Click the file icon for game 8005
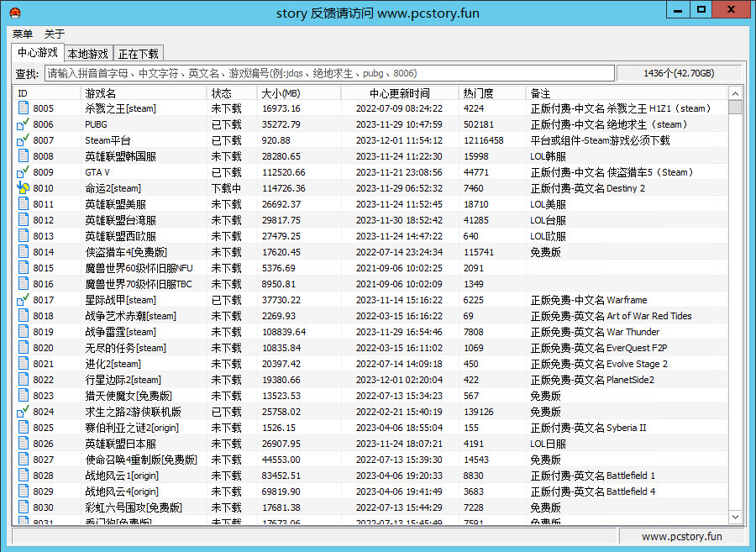Image resolution: width=756 pixels, height=552 pixels. [x=24, y=108]
